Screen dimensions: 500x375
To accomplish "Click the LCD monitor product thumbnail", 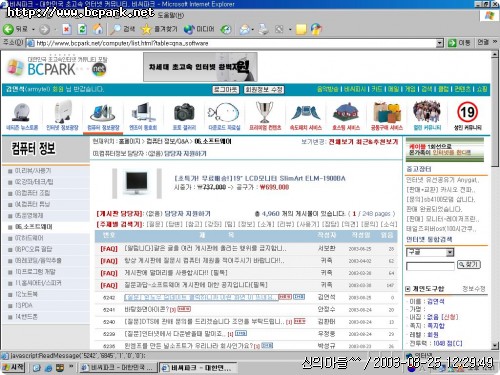I will pos(137,183).
